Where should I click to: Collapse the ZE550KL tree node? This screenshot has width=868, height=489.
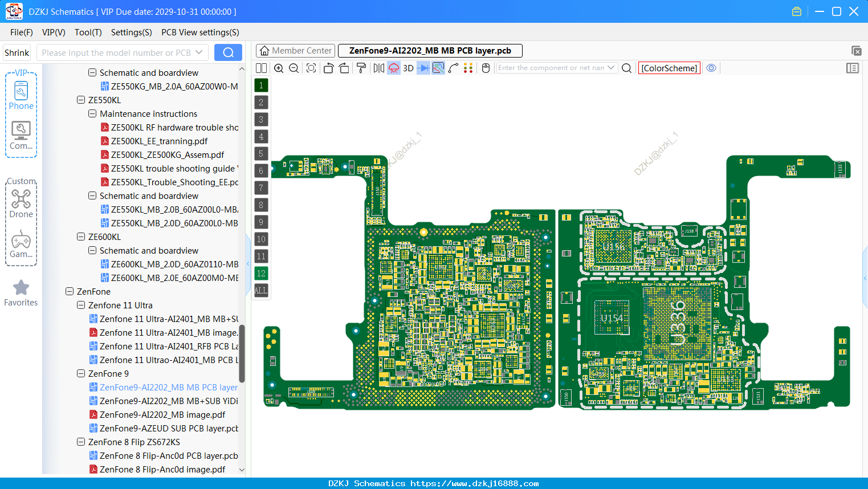(x=81, y=100)
